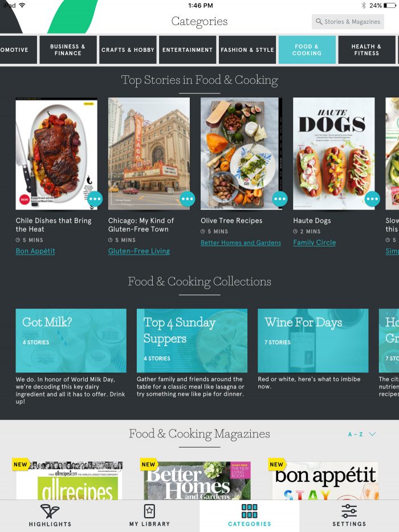Open more options for Chile Dishes story
The height and width of the screenshot is (532, 399).
(x=95, y=199)
